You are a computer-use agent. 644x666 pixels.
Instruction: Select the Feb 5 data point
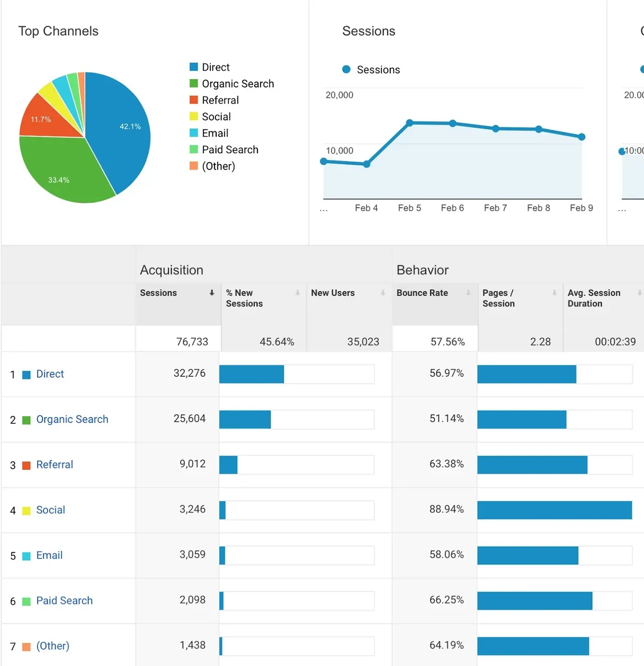coord(409,123)
